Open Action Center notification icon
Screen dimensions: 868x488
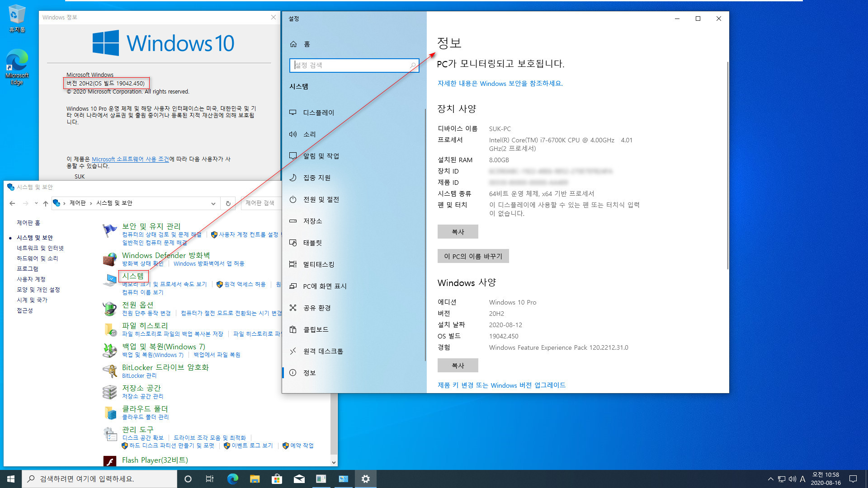click(x=853, y=479)
